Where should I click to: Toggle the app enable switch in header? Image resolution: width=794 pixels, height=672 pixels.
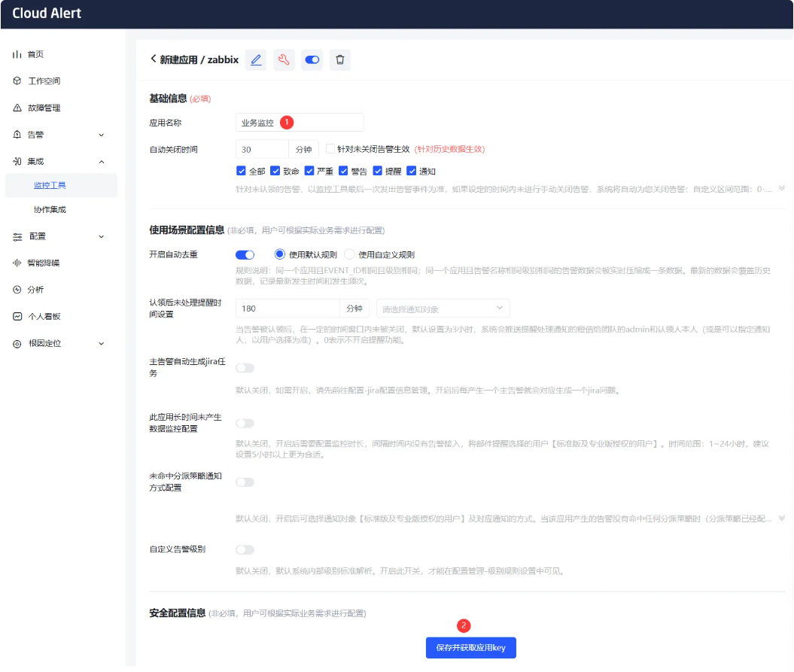click(312, 59)
